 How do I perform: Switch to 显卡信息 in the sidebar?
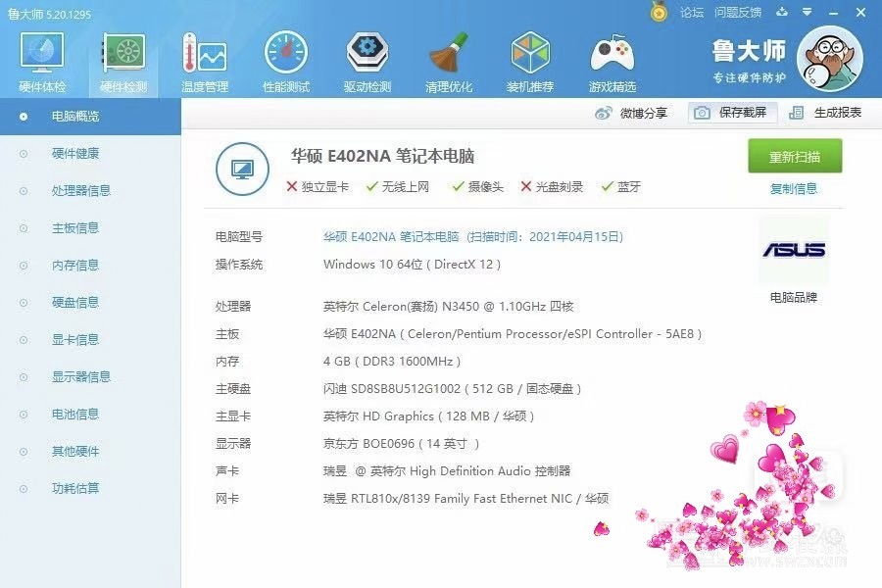[x=75, y=340]
